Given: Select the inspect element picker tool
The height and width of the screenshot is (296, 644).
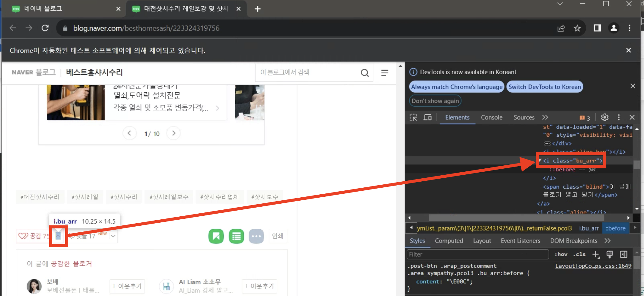Looking at the screenshot, I should tap(413, 117).
